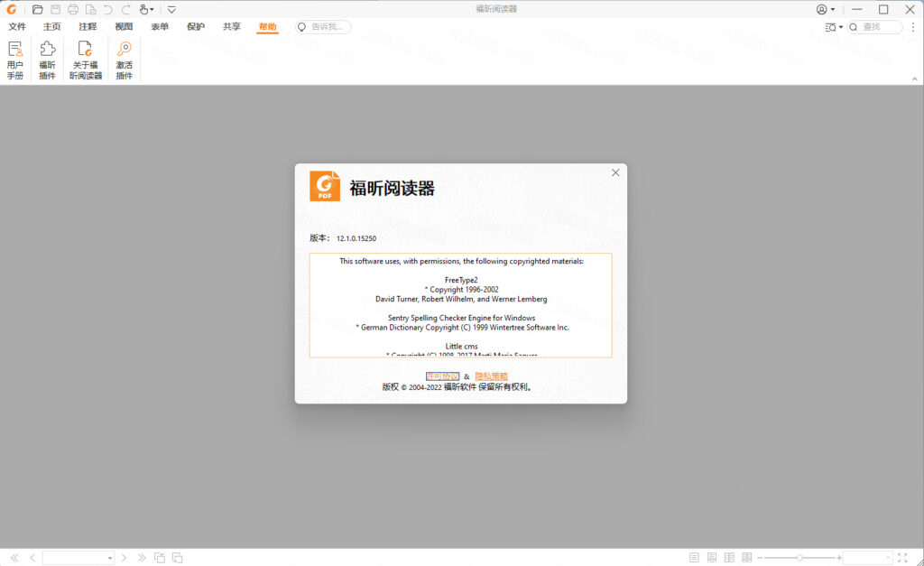
Task: Open the advanced search options dropdown
Action: [x=834, y=27]
